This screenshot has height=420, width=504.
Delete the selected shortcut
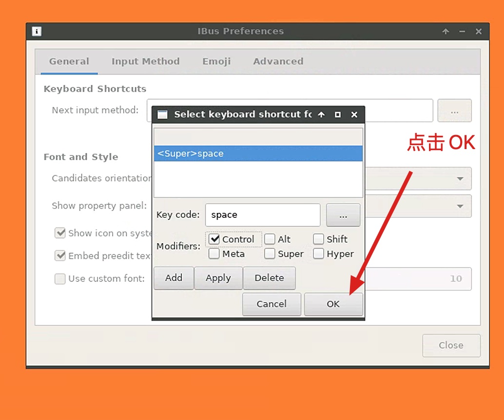click(x=270, y=278)
